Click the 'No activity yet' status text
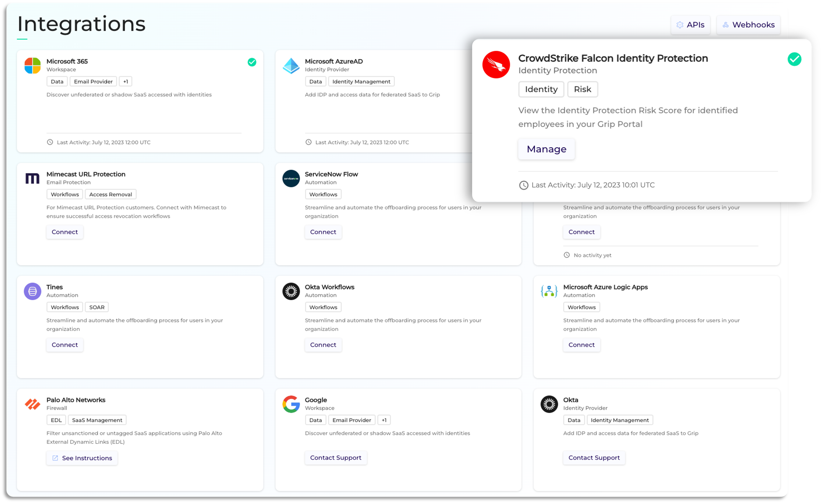824x504 pixels. (592, 255)
